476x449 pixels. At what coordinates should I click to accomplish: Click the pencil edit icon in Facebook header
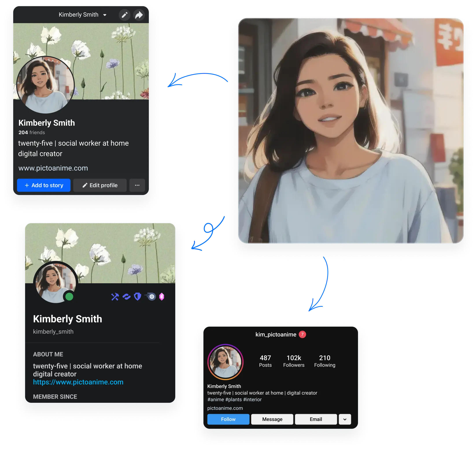click(x=125, y=15)
